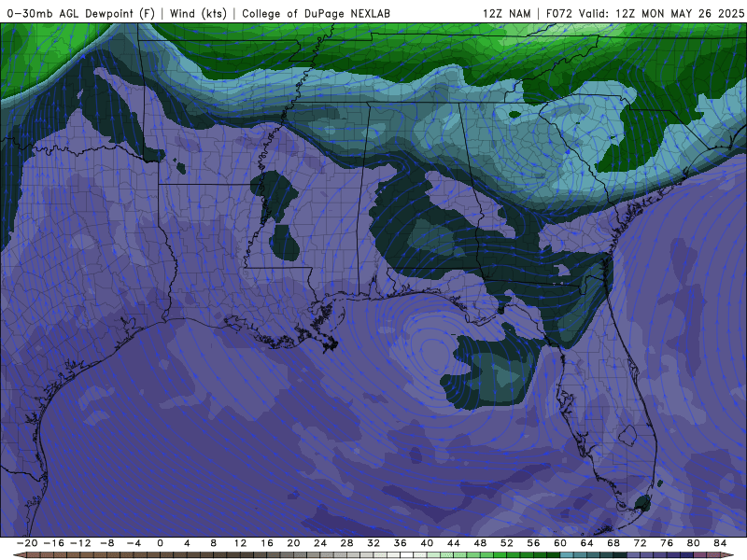The height and width of the screenshot is (560, 747).
Task: Click the 56 label on the color scale
Action: tap(533, 543)
